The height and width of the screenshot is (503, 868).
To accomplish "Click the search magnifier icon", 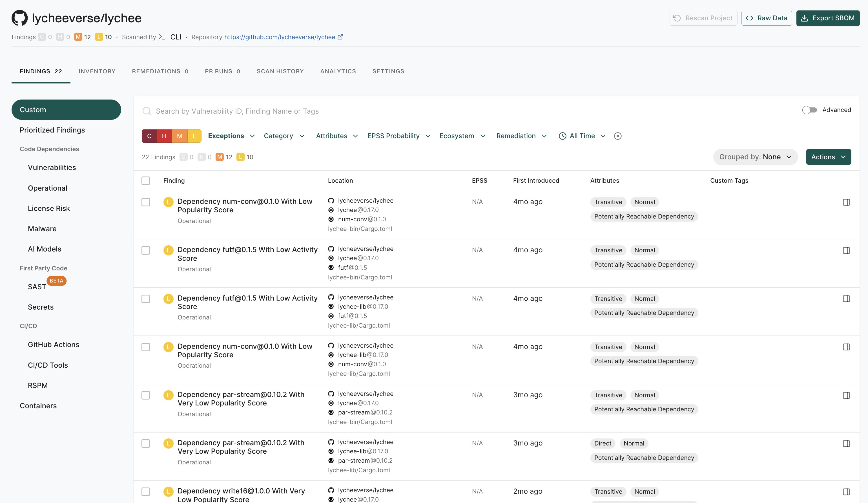I will 147,111.
